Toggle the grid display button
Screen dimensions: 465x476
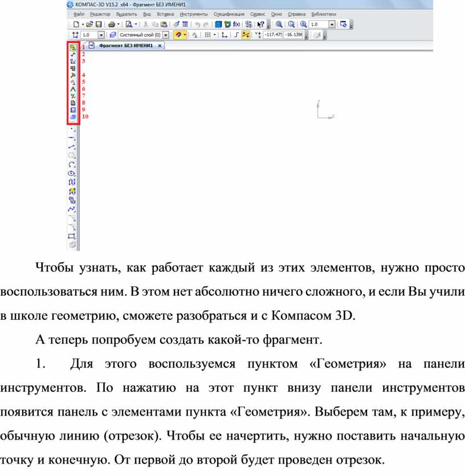pyautogui.click(x=208, y=35)
